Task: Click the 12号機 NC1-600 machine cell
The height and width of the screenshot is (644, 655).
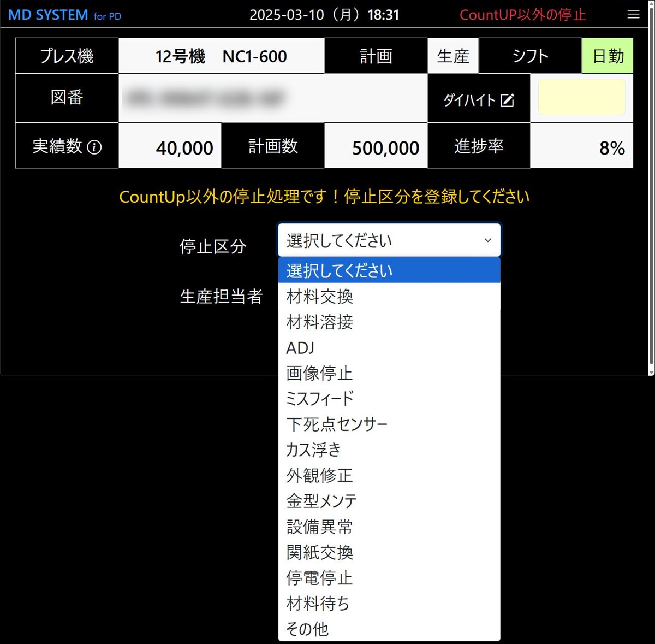Action: [x=221, y=56]
